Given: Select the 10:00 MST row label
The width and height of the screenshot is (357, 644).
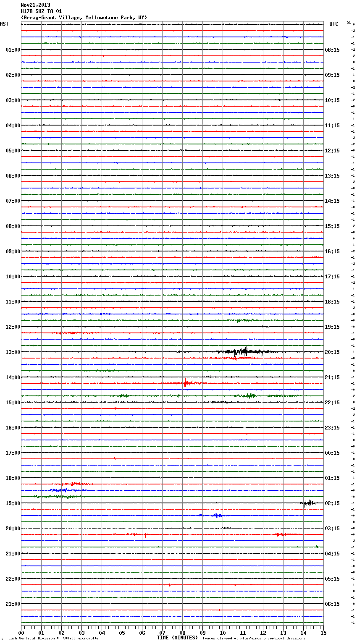Looking at the screenshot, I should pos(13,277).
